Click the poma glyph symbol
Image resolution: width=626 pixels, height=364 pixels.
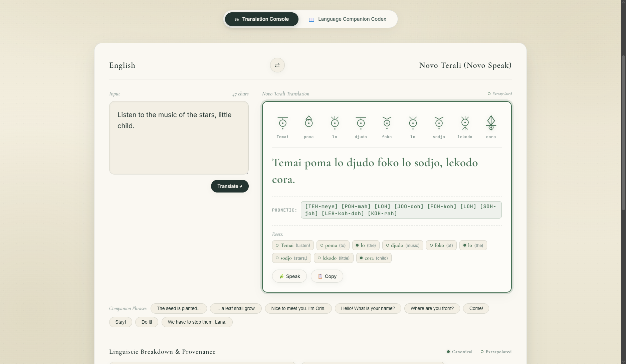[309, 123]
